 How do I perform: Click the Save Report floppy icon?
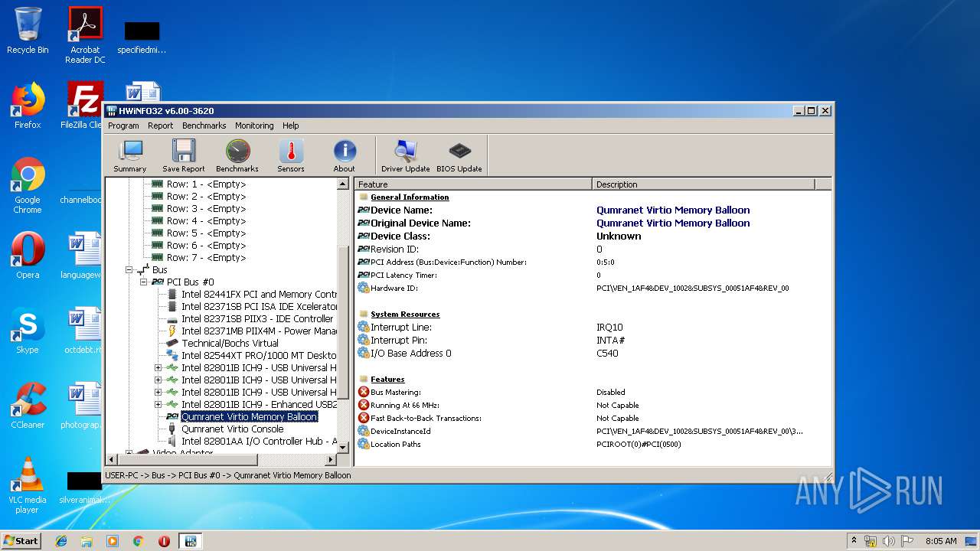184,156
